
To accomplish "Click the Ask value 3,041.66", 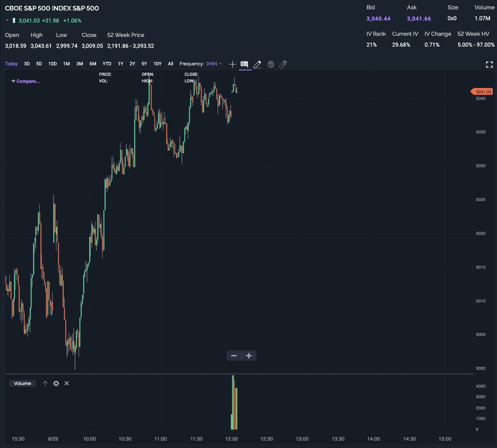I will [x=419, y=19].
